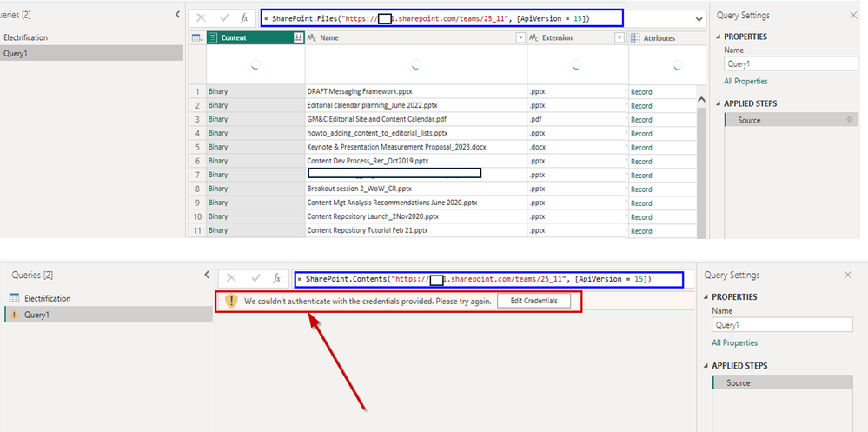Click upper Name field containing Query1
868x432 pixels.
(791, 63)
